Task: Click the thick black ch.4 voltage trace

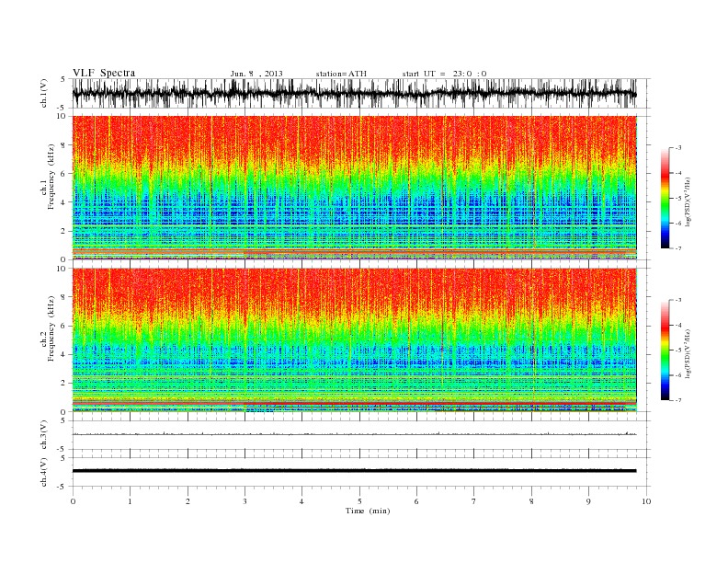Action: pos(354,471)
